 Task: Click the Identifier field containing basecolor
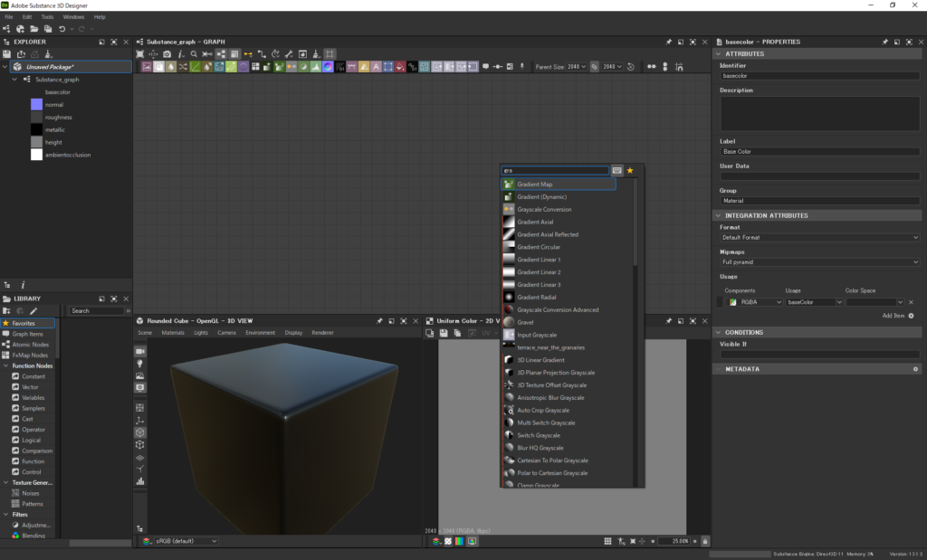tap(820, 76)
